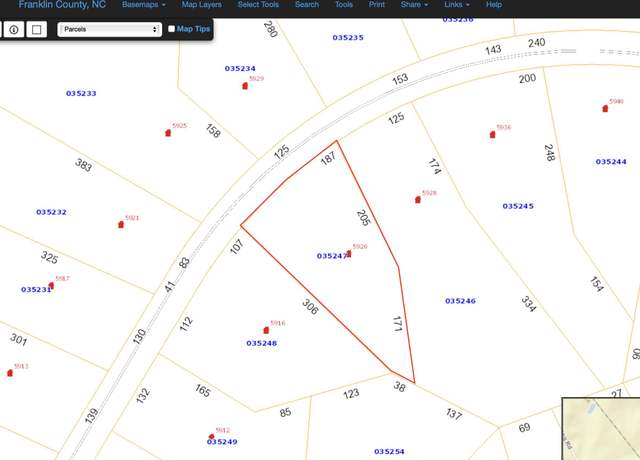Screen dimensions: 640x460
Task: Open the Help menu item
Action: tap(493, 5)
